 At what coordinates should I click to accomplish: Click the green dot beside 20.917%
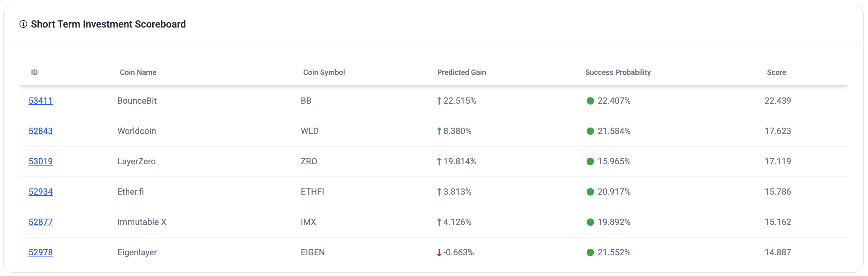click(590, 192)
